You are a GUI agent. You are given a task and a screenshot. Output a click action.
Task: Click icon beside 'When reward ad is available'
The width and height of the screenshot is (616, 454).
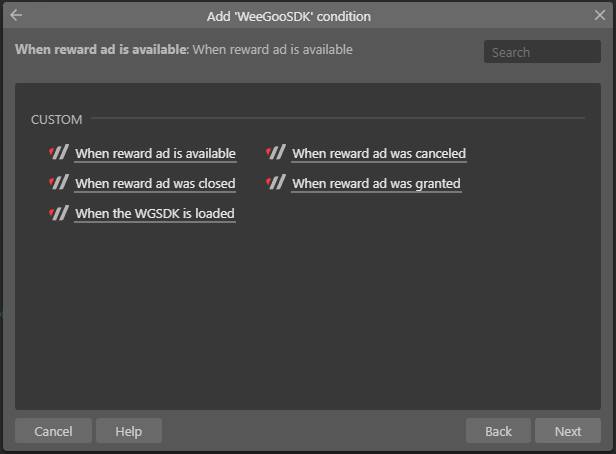pos(59,153)
